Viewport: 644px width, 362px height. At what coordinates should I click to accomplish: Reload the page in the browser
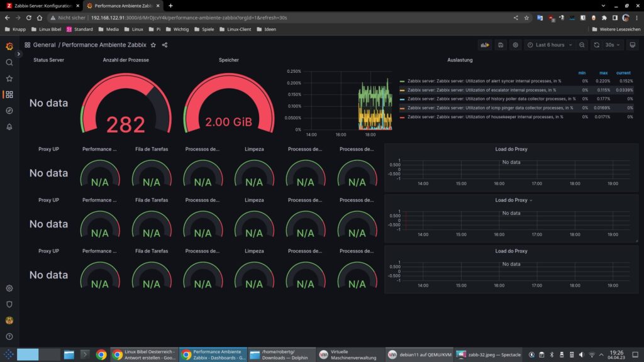(x=29, y=18)
